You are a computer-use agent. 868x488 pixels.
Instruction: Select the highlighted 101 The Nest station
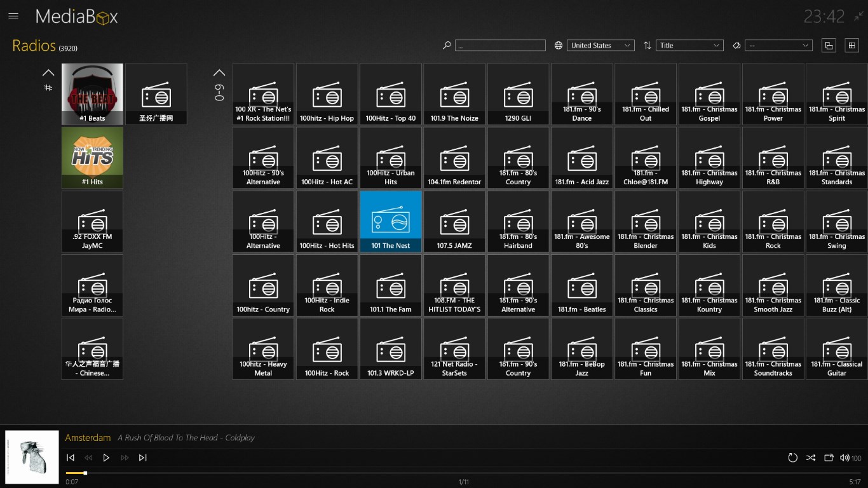click(x=391, y=222)
